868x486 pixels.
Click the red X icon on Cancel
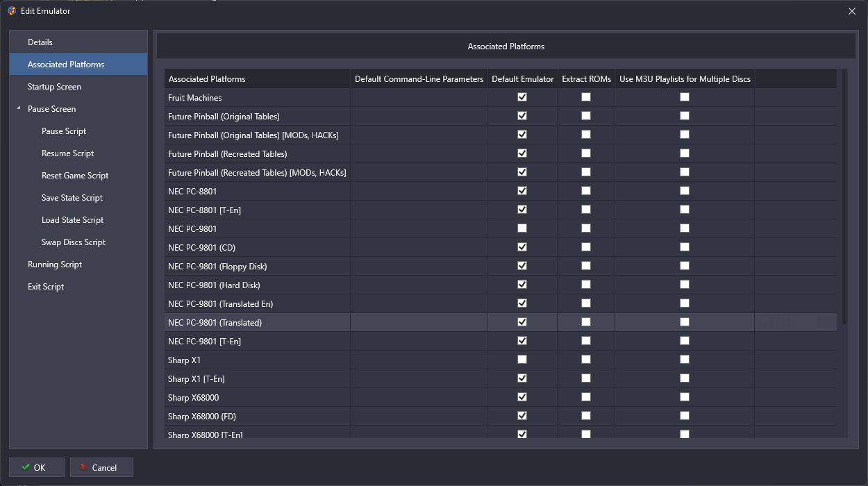(83, 467)
